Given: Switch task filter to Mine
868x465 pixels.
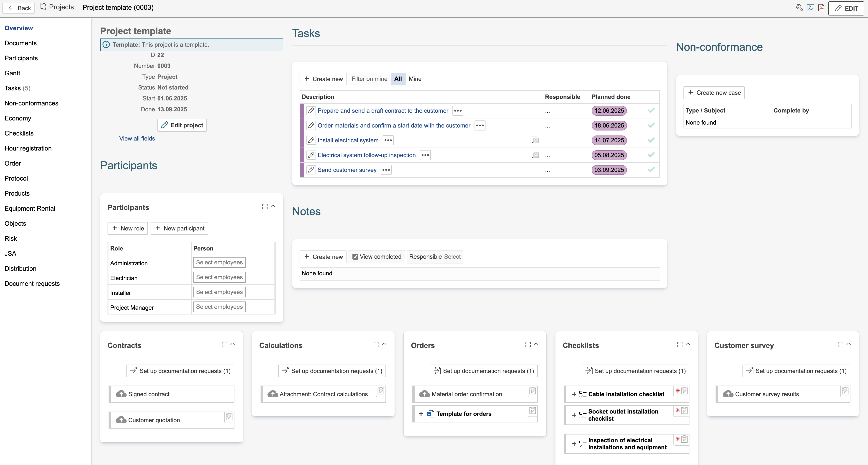Looking at the screenshot, I should click(x=415, y=79).
